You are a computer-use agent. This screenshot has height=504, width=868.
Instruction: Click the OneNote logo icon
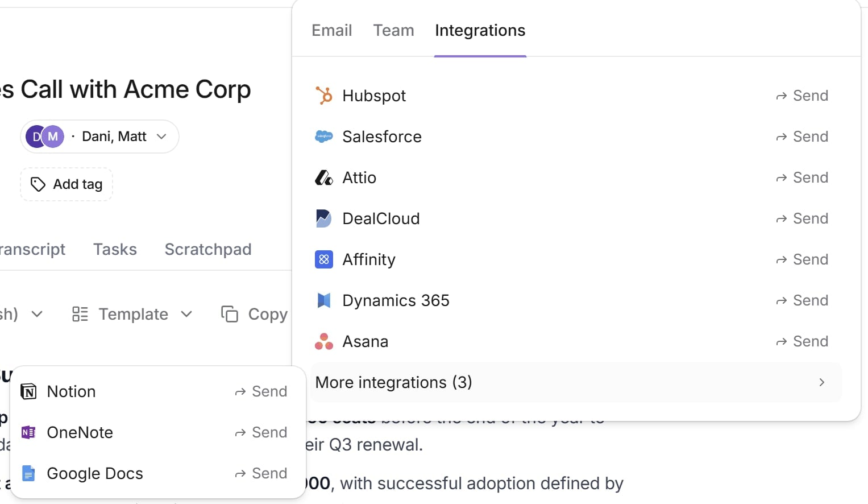[x=28, y=432]
